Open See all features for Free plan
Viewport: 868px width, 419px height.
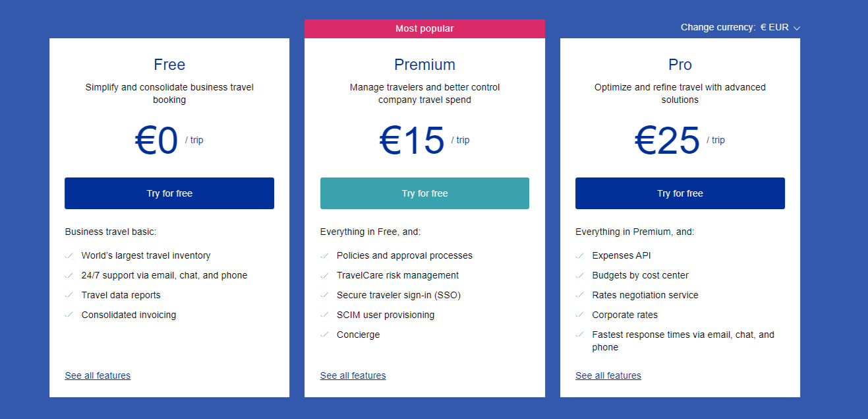[98, 375]
